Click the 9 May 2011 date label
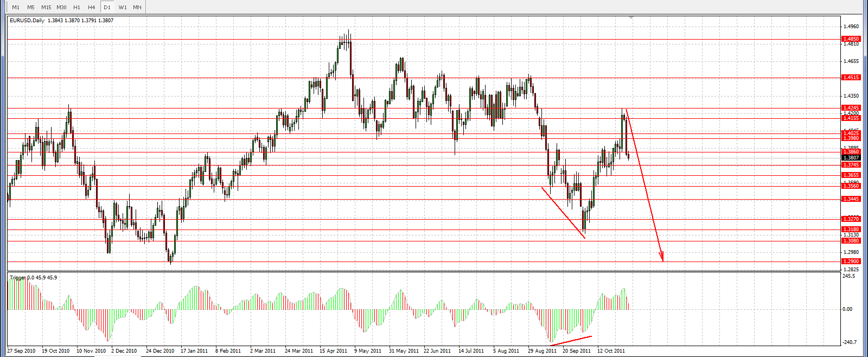This screenshot has width=868, height=357. coord(368,351)
